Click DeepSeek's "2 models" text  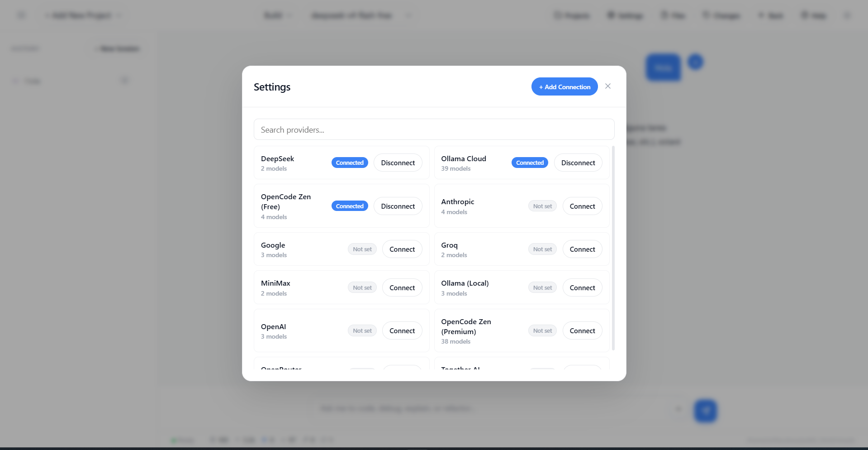[x=274, y=168]
